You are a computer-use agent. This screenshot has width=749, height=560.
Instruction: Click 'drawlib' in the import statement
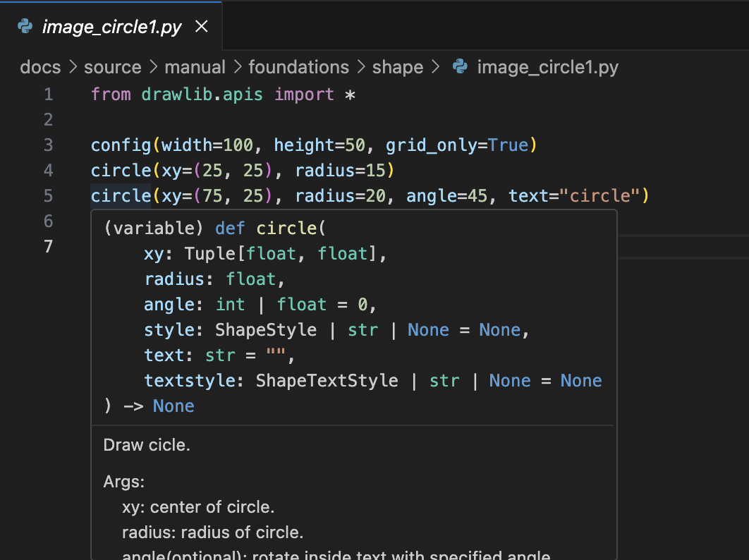(177, 94)
